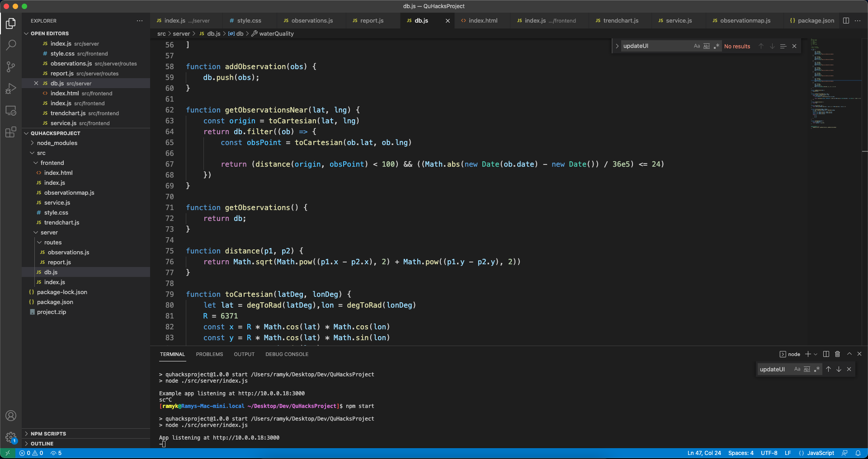
Task: Collapse the frontend folder
Action: (52, 163)
